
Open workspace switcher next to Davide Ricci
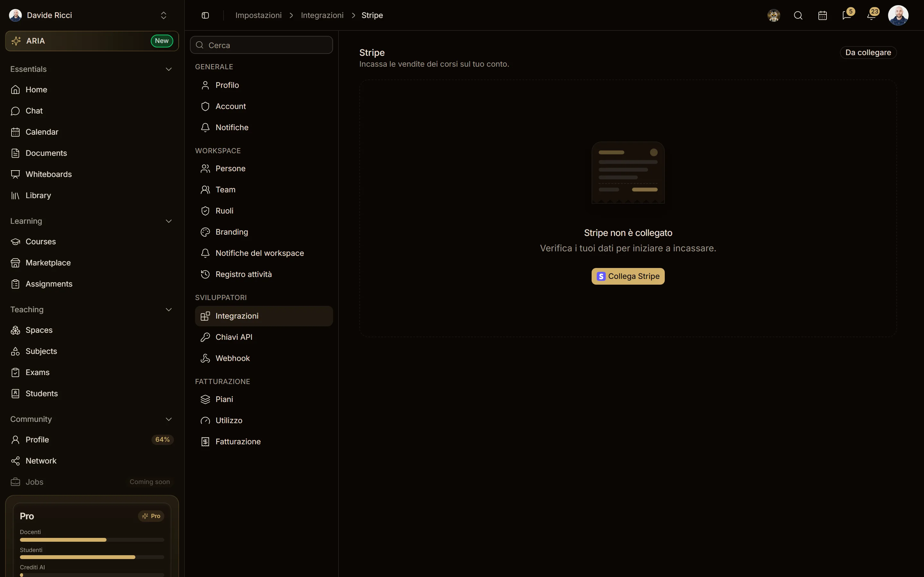(x=163, y=15)
